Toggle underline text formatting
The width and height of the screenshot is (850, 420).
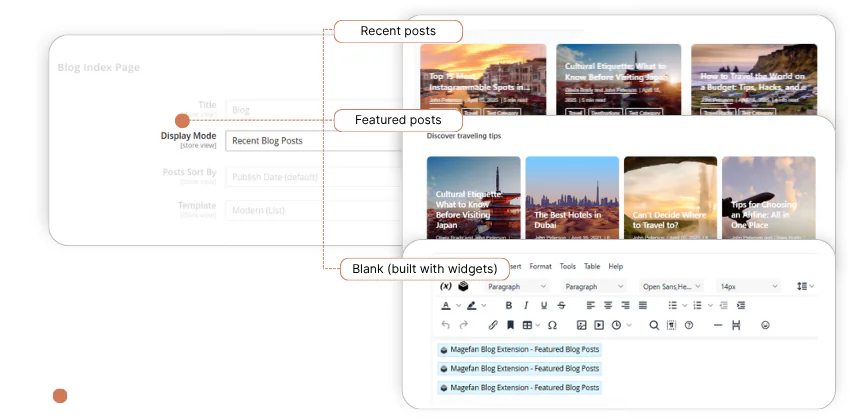(x=544, y=305)
